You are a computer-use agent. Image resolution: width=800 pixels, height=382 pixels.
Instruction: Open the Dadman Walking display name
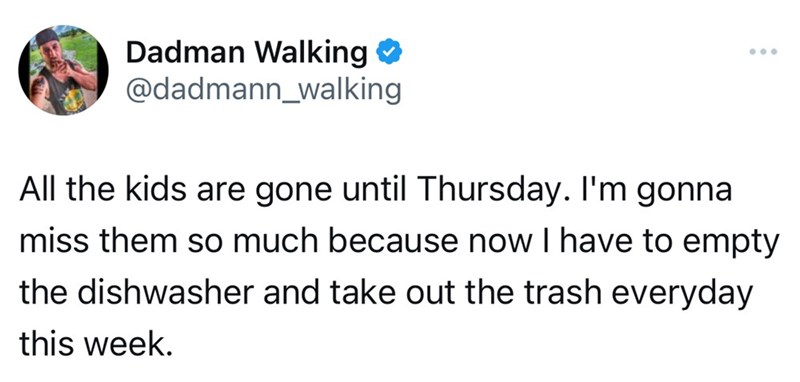(x=246, y=54)
